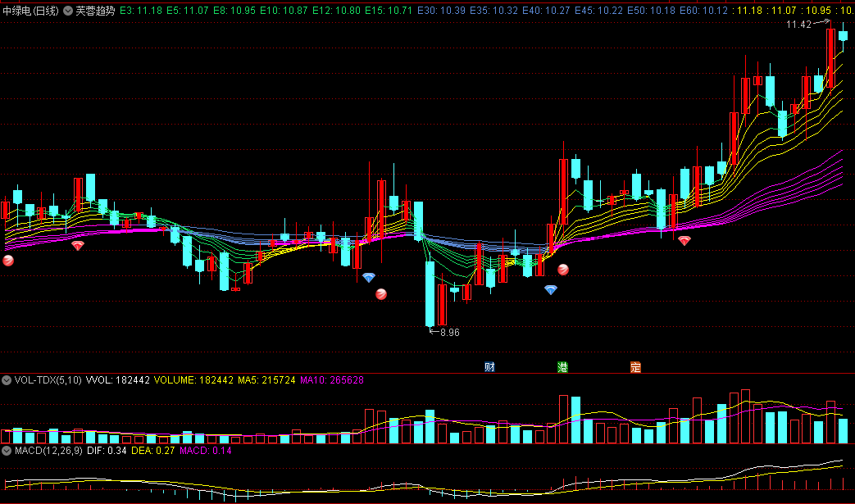Select the E8: 10.95 value
The width and height of the screenshot is (855, 504).
[x=234, y=11]
